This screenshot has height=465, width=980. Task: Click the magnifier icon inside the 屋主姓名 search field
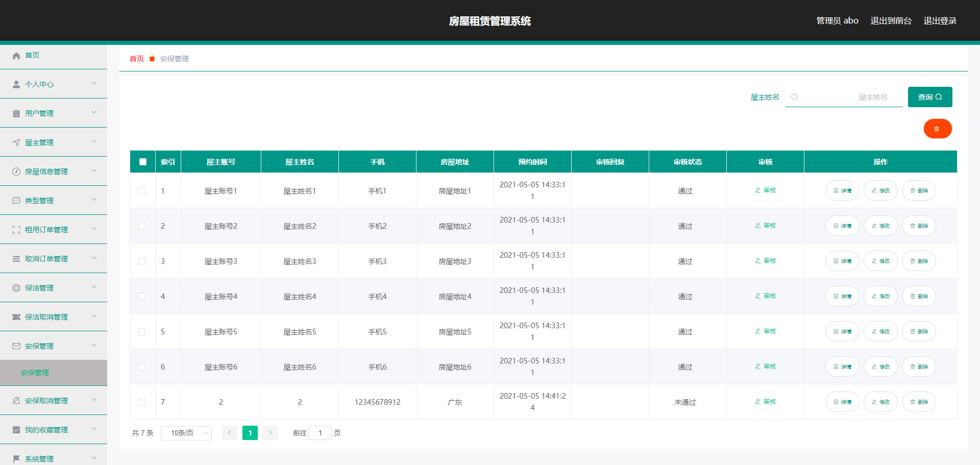pyautogui.click(x=794, y=97)
